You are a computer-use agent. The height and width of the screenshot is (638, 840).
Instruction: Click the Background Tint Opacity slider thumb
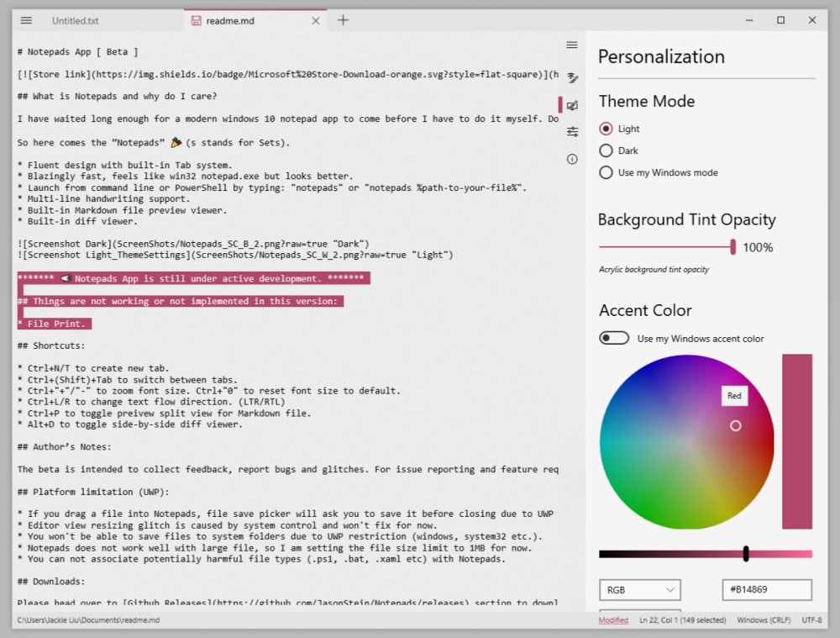(x=732, y=246)
